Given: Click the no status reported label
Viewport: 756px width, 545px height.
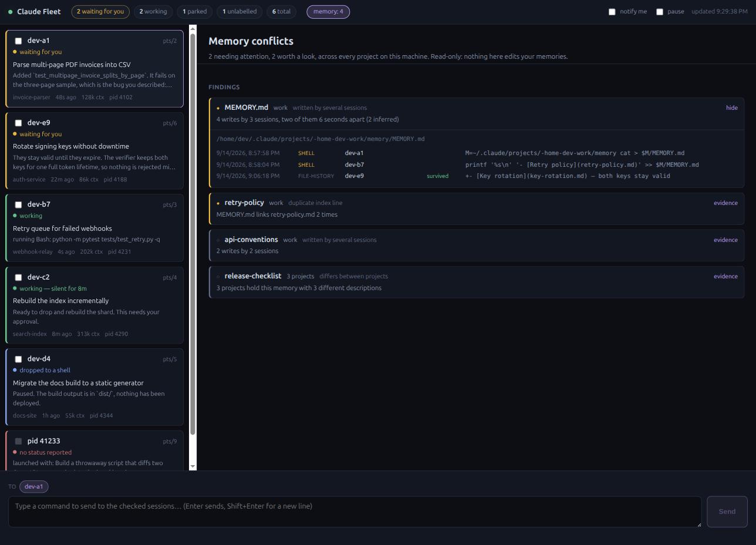Looking at the screenshot, I should tap(45, 453).
